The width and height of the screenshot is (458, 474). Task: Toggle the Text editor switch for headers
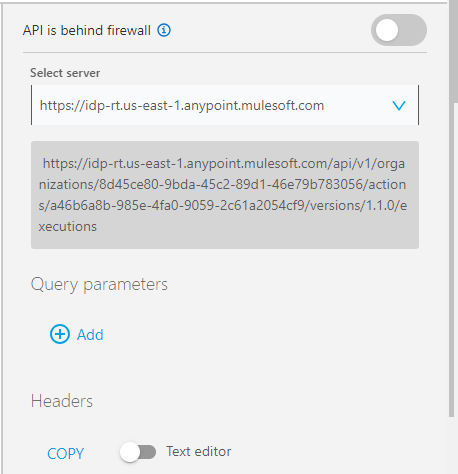click(x=138, y=452)
